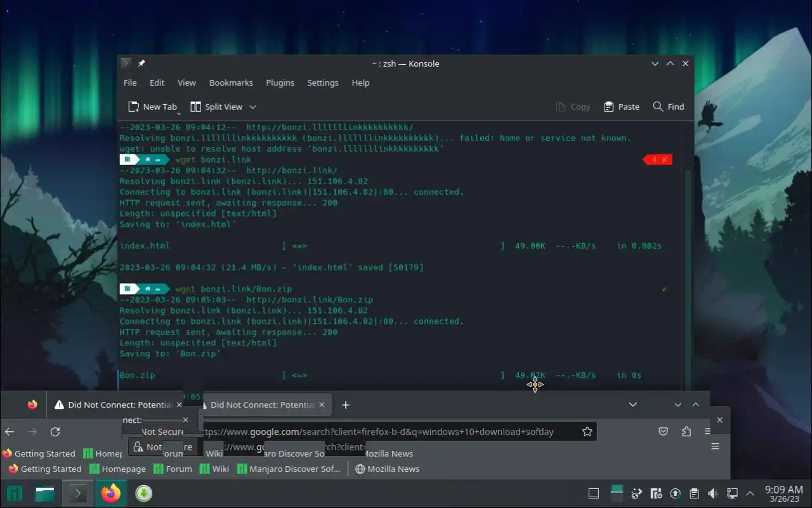812x508 pixels.
Task: Expand Firefox's List all tabs chevron
Action: pyautogui.click(x=632, y=404)
